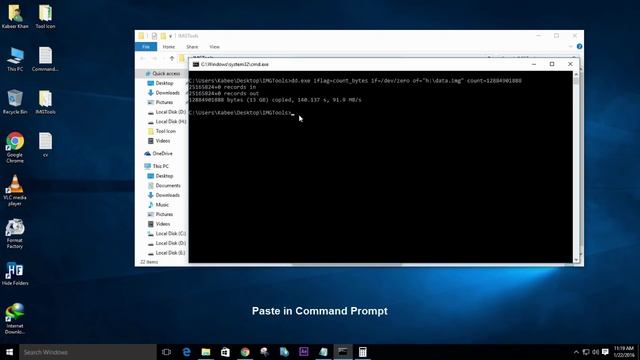Select the IMGTools desktop folder
The height and width of the screenshot is (360, 640).
pyautogui.click(x=45, y=102)
